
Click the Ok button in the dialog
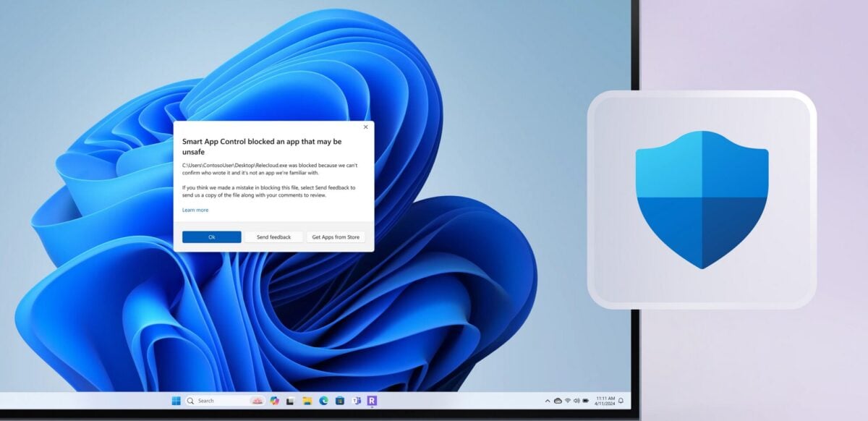coord(211,237)
